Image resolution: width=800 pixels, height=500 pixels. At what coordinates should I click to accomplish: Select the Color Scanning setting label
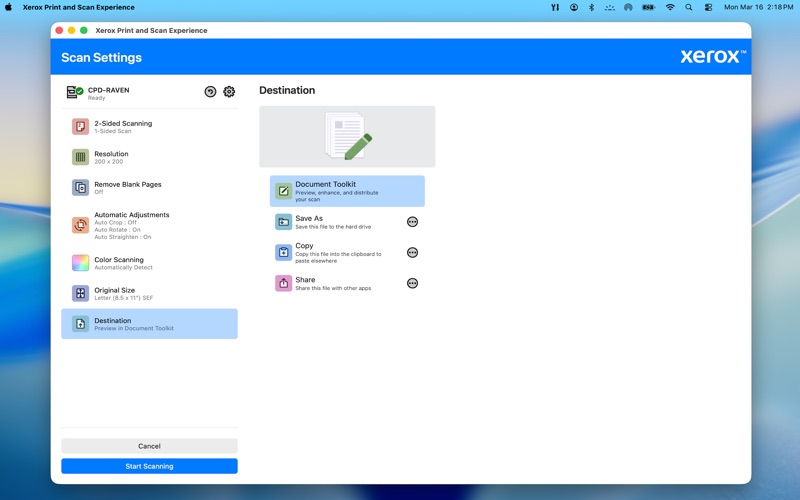(119, 260)
